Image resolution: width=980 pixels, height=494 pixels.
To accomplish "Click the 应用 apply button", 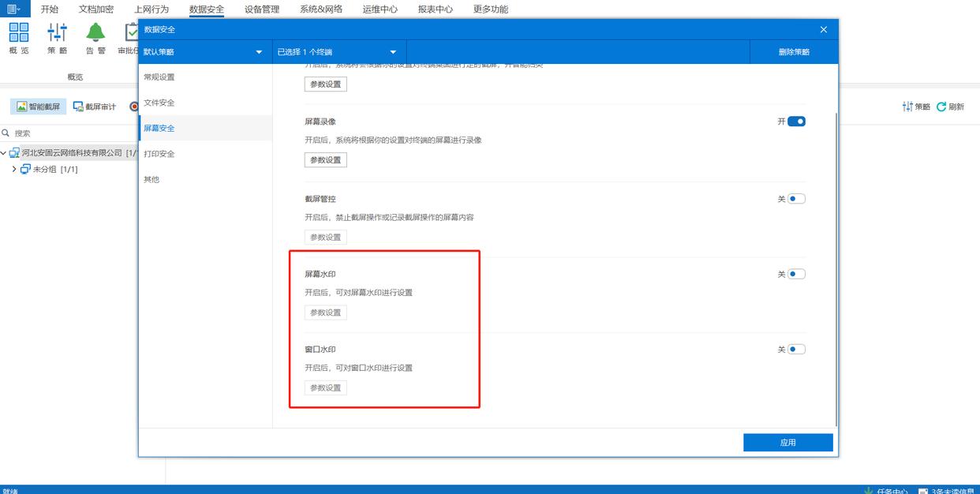I will pos(787,443).
